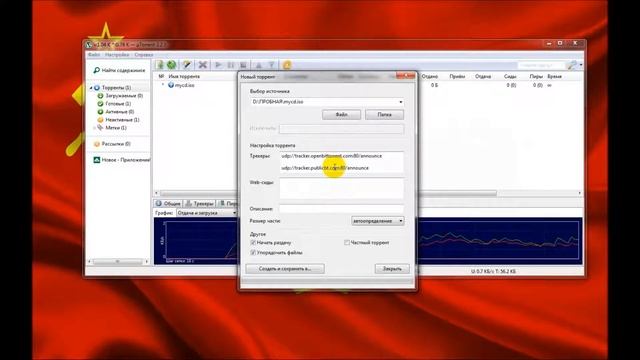
Task: Click the Папка button in the dialog
Action: [x=384, y=115]
